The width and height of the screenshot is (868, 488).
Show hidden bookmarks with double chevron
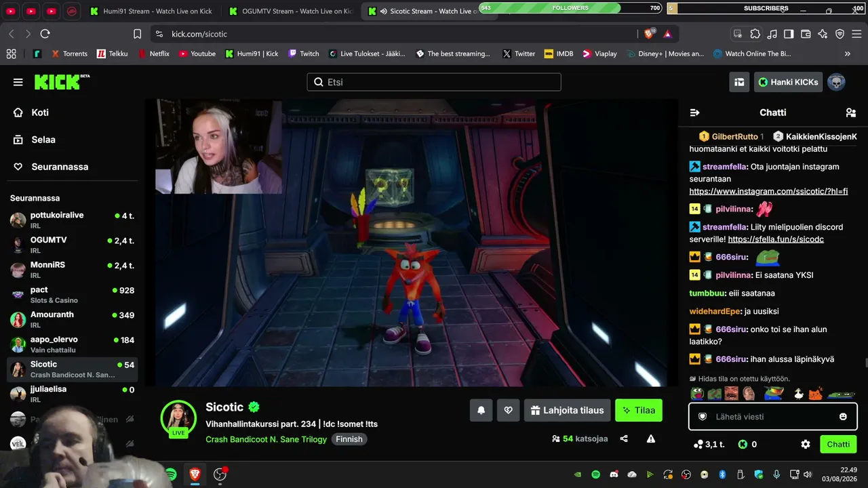848,54
